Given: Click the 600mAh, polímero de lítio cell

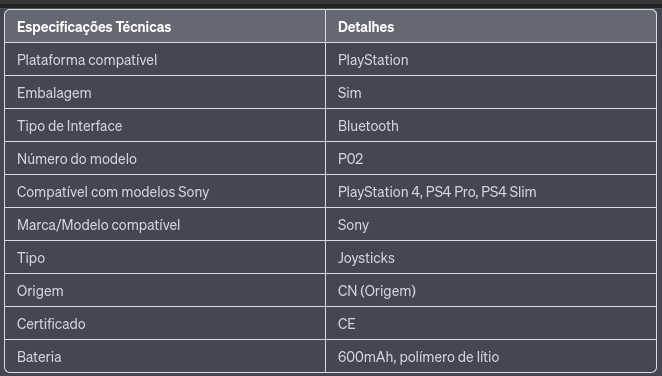Looking at the screenshot, I should click(491, 357).
